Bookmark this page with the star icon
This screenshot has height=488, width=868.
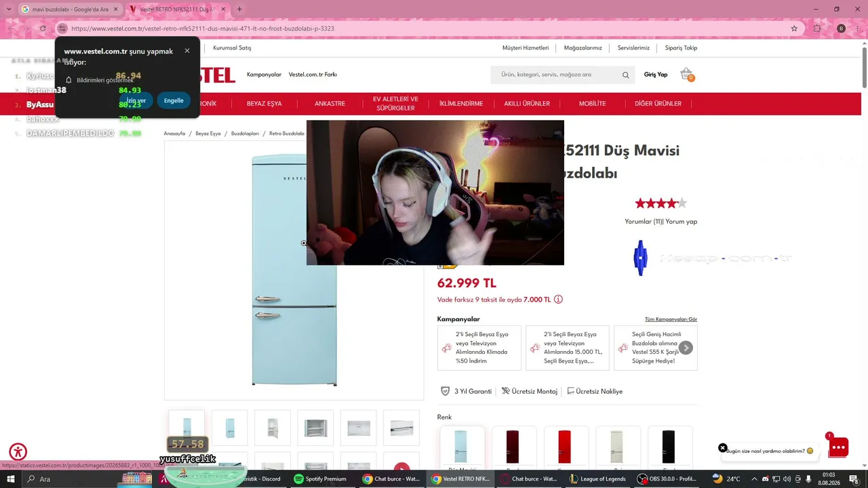[794, 28]
